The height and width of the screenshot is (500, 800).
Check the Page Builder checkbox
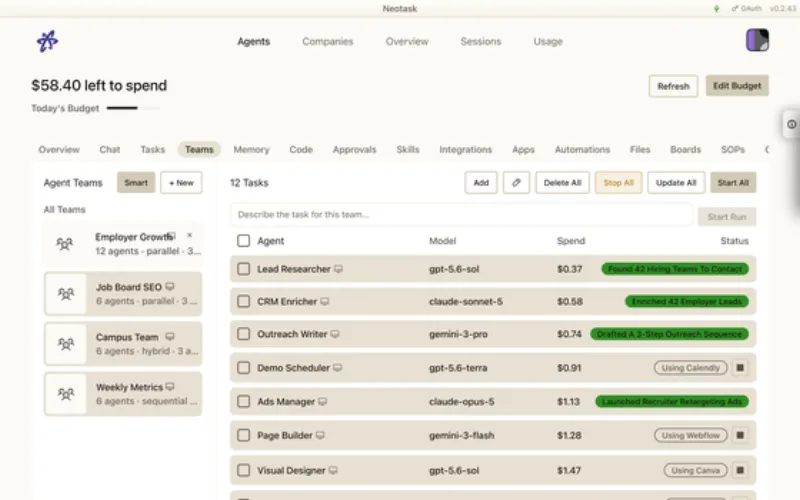[x=243, y=435]
